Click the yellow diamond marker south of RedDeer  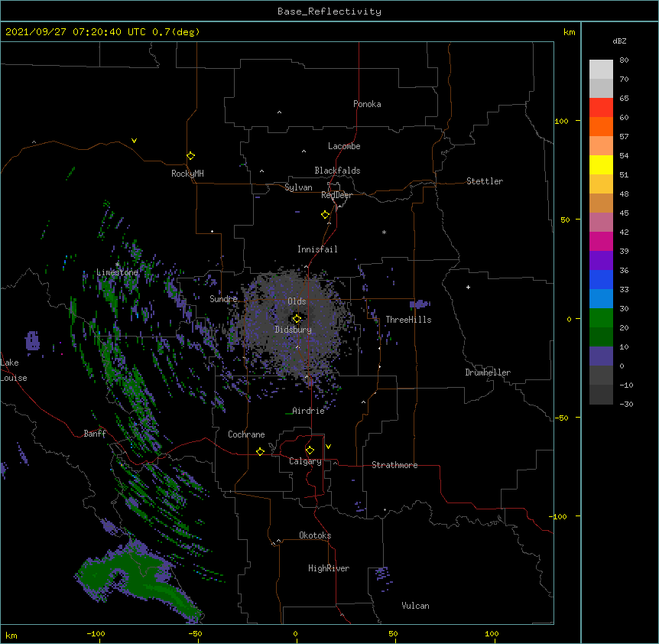click(x=325, y=215)
